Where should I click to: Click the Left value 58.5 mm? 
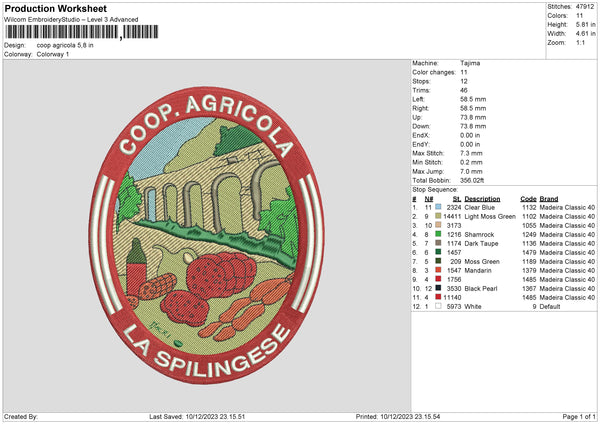tap(473, 99)
